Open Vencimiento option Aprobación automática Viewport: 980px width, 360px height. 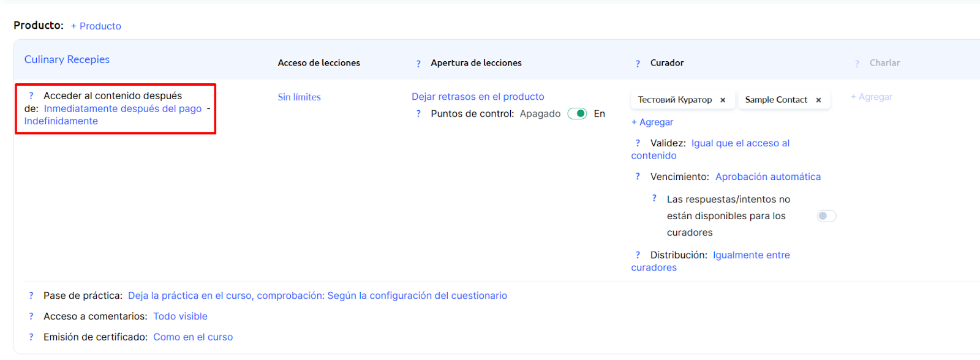pyautogui.click(x=767, y=177)
